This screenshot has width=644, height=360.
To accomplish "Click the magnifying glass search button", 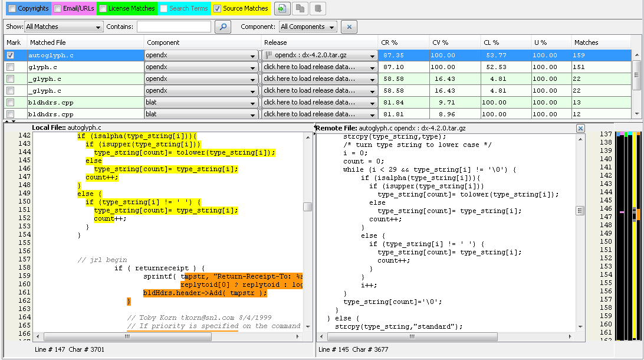I will 223,27.
